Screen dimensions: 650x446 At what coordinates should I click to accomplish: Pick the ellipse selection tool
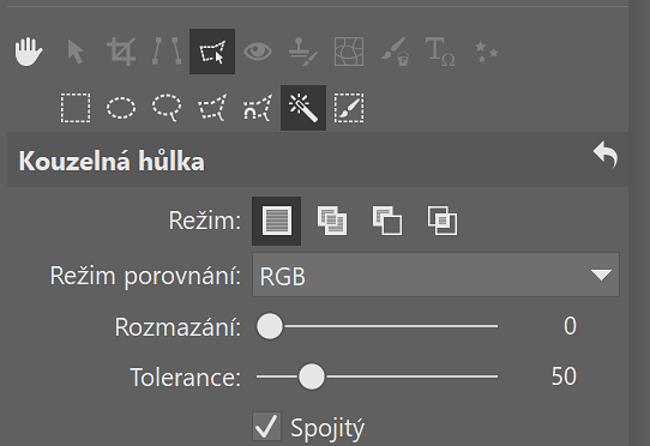(121, 108)
